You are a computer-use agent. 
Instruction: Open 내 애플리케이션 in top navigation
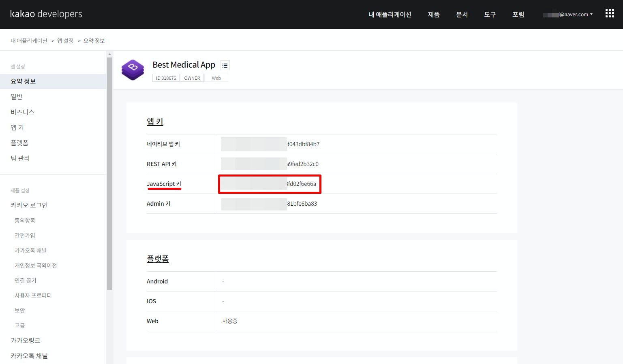(x=390, y=14)
